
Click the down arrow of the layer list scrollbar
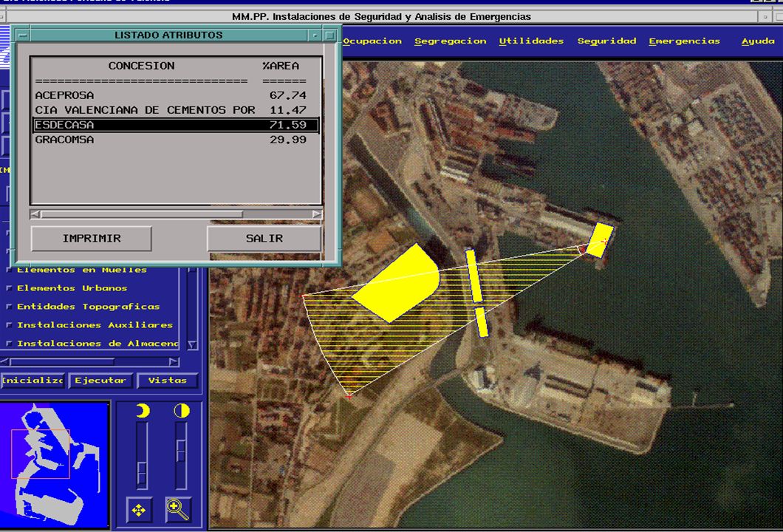[192, 344]
